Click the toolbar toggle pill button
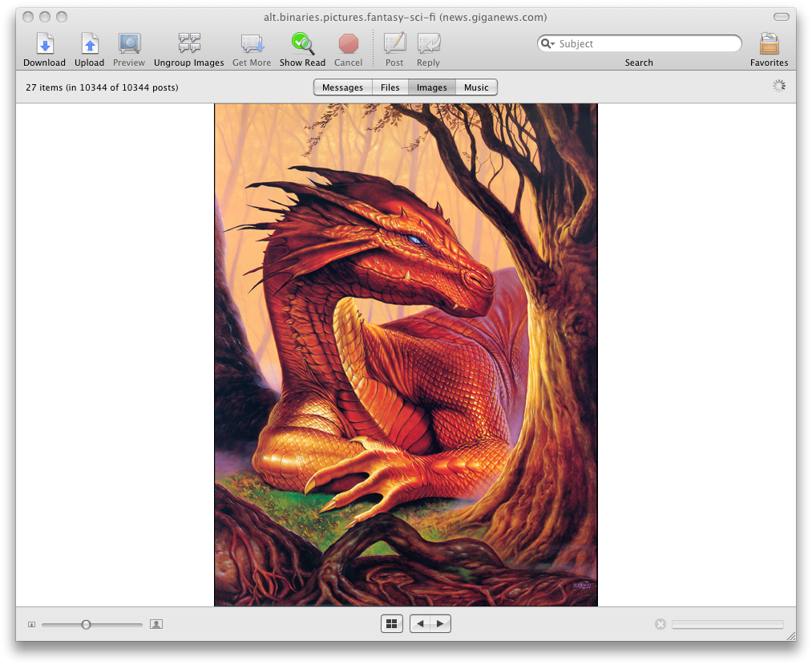812x665 pixels. point(781,17)
